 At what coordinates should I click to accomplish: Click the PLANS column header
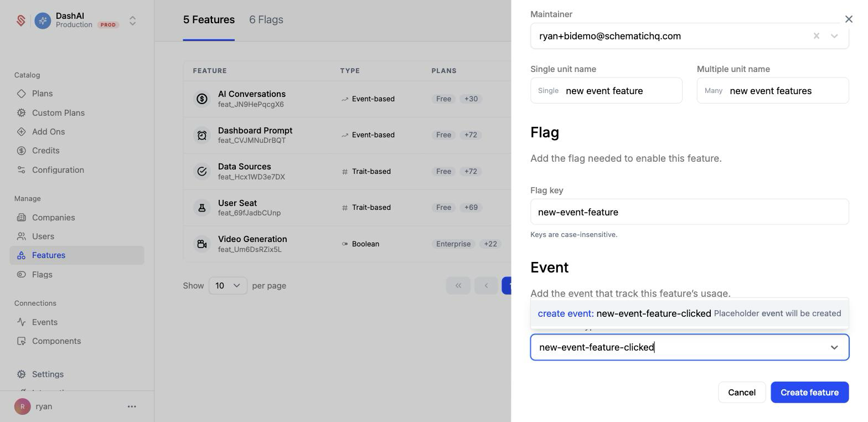pyautogui.click(x=444, y=71)
